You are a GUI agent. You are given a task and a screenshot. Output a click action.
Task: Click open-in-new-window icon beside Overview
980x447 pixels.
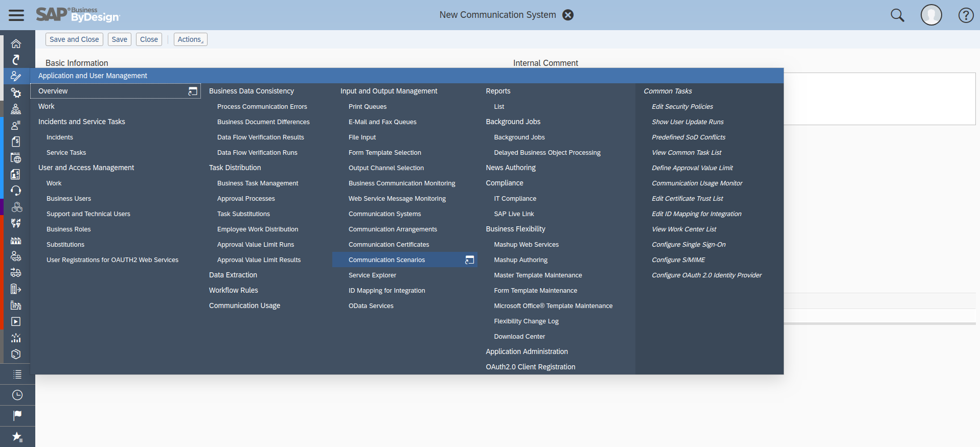pos(193,91)
